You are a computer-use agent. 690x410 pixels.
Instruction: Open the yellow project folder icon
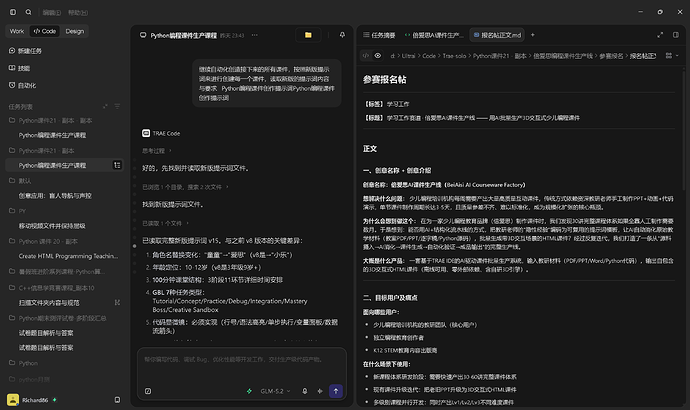click(x=308, y=35)
